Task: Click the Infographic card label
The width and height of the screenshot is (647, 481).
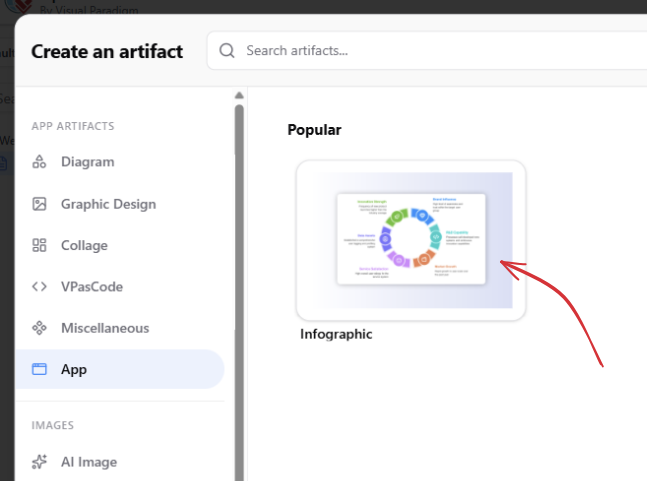Action: click(336, 334)
